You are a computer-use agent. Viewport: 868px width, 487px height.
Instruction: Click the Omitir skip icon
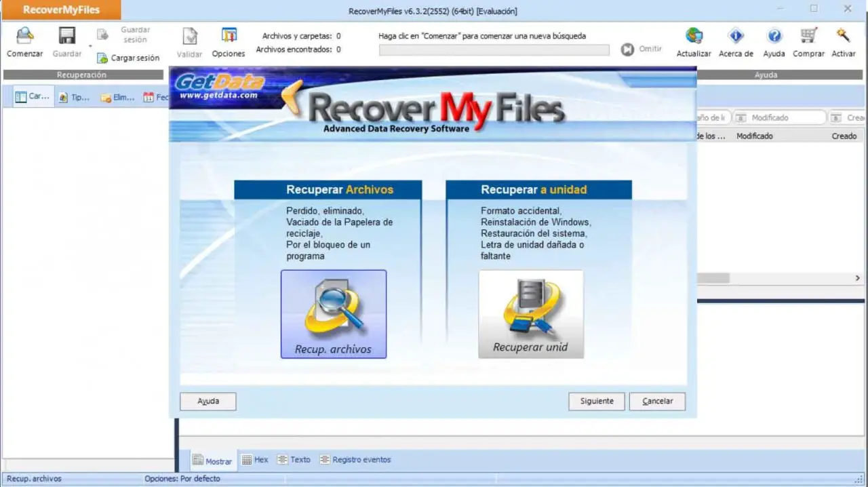point(627,50)
